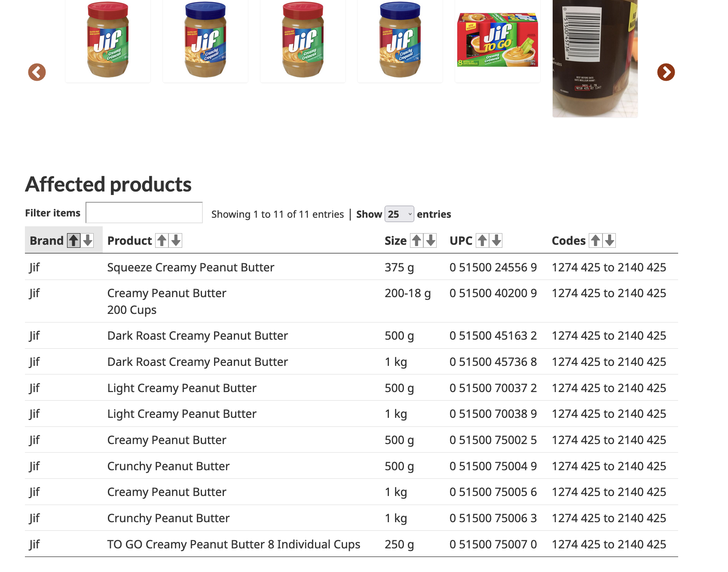Sort Brand column descending
This screenshot has width=728, height=572.
coord(88,240)
